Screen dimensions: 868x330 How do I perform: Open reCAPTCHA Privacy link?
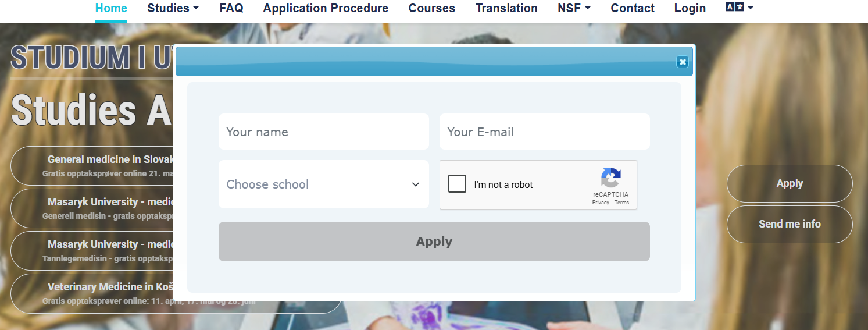(601, 203)
